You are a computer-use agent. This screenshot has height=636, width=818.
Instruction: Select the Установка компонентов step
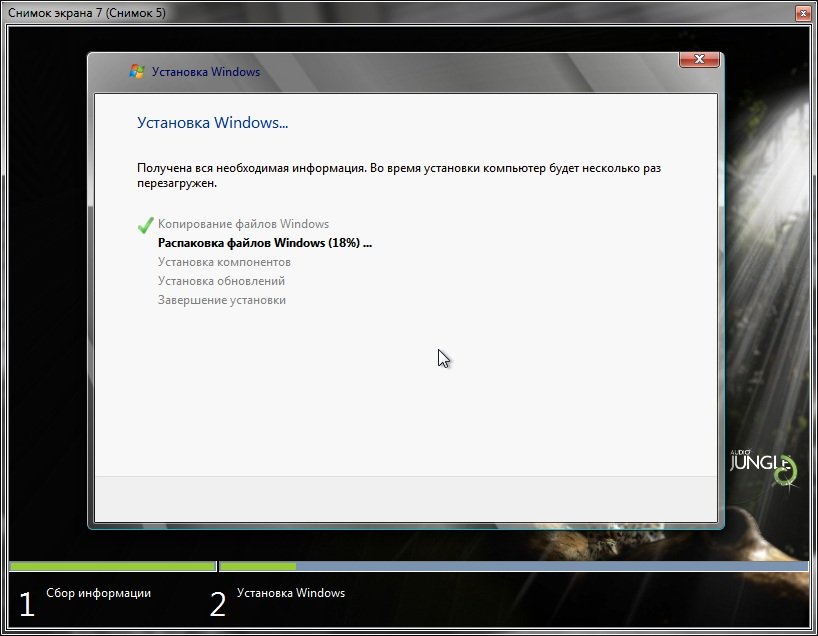[224, 262]
